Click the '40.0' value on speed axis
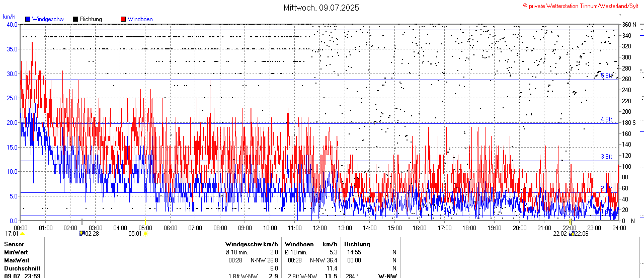644x278 pixels. click(11, 24)
